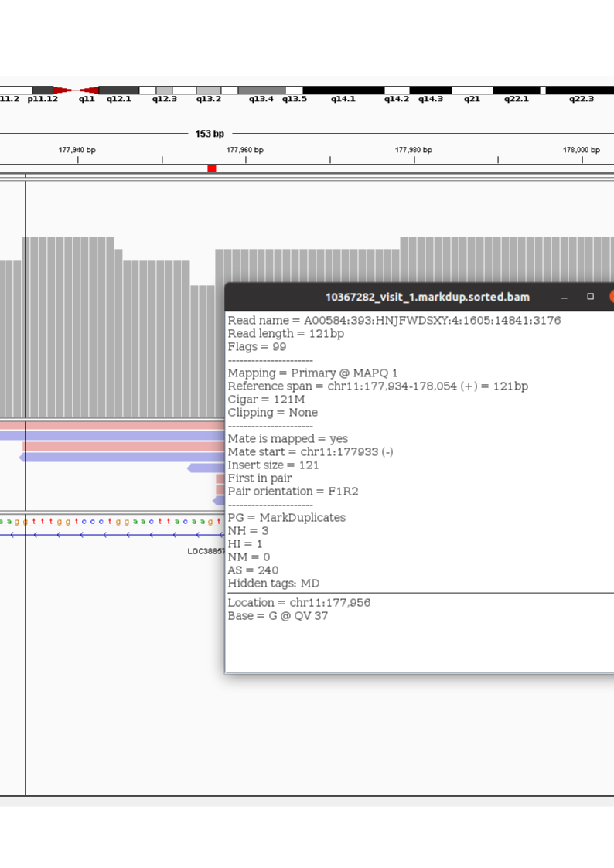Click the red position marker on ruler
This screenshot has width=614, height=868.
[x=212, y=168]
